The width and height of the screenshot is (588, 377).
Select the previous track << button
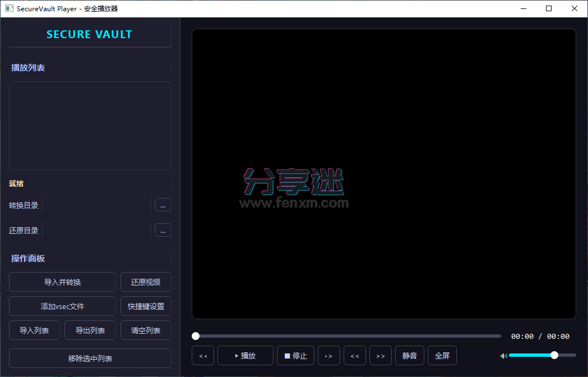tap(355, 355)
